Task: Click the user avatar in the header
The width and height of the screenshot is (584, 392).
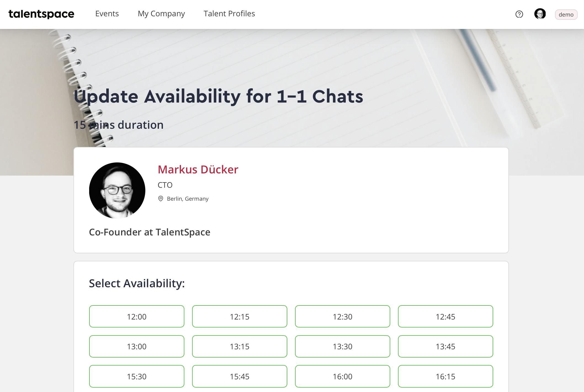Action: [540, 14]
